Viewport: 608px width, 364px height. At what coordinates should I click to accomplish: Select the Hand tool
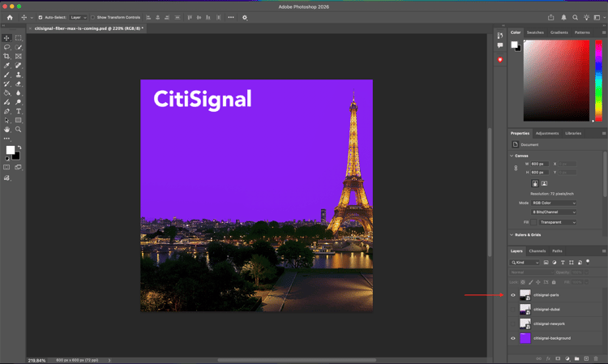(6, 130)
